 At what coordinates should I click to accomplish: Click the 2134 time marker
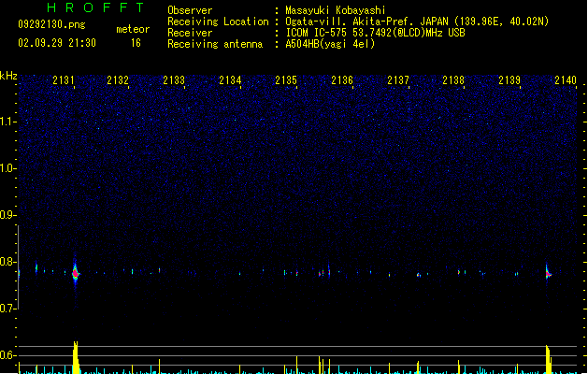coord(230,80)
